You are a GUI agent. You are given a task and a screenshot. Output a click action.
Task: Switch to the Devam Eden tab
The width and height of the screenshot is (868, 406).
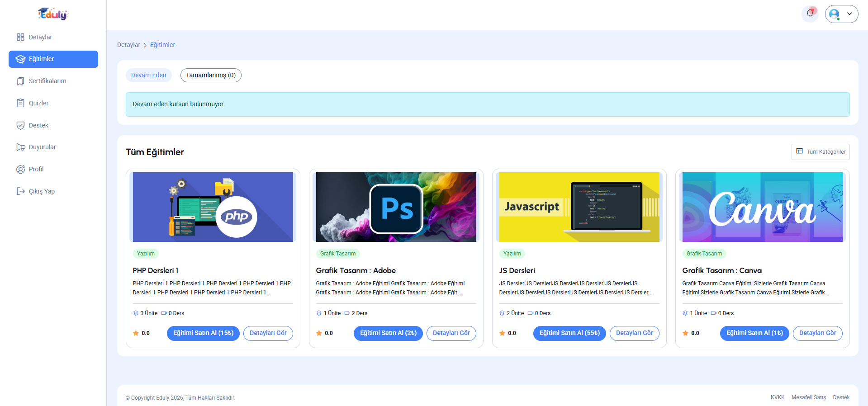[x=149, y=75]
